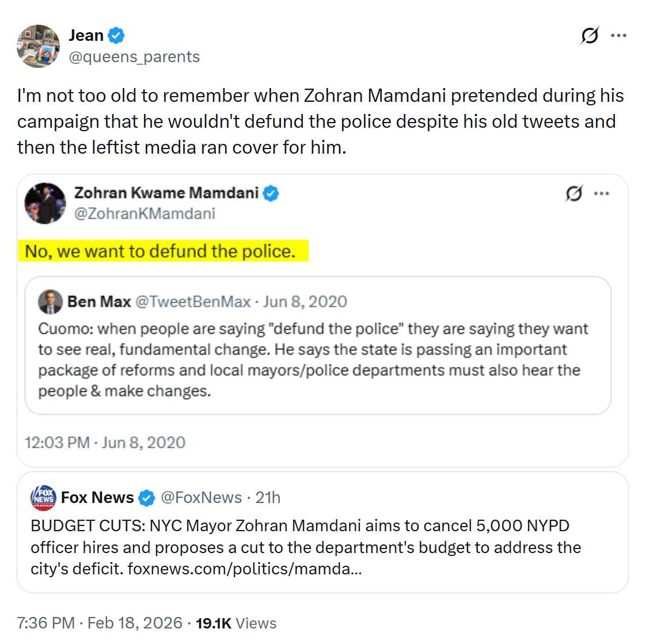Click the 12:03 PM · Jun 8, 2020 timestamp
Image resolution: width=646 pixels, height=644 pixels.
pos(105,443)
